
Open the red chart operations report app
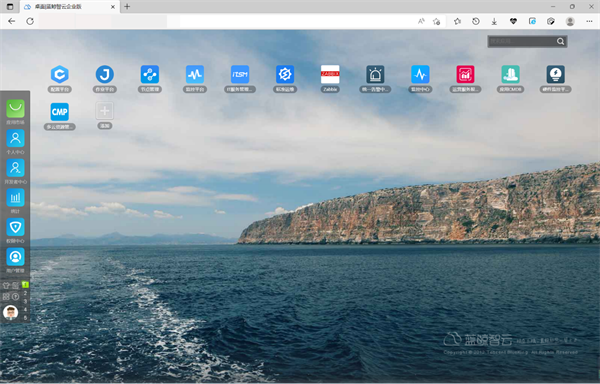tap(465, 75)
